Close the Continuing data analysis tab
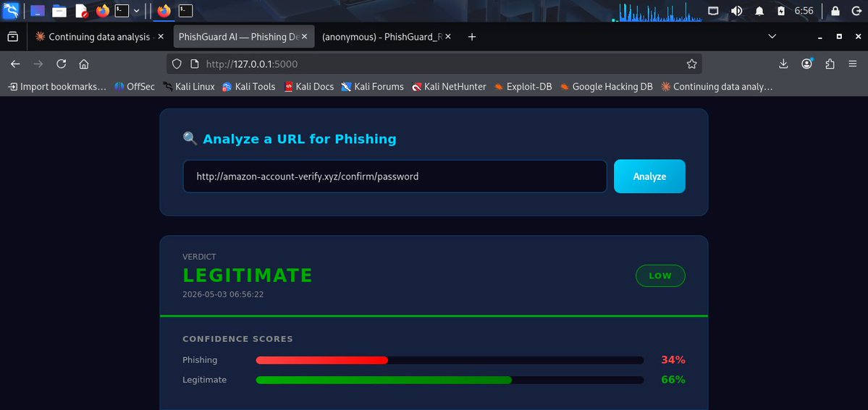This screenshot has width=868, height=410. pos(161,37)
